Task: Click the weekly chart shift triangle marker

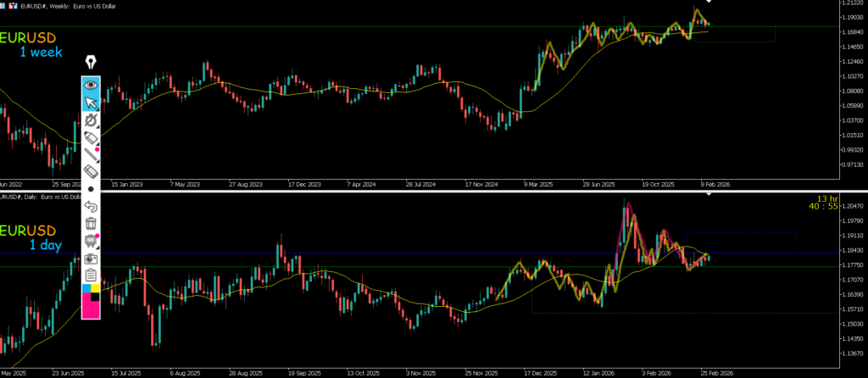Action: (709, 3)
